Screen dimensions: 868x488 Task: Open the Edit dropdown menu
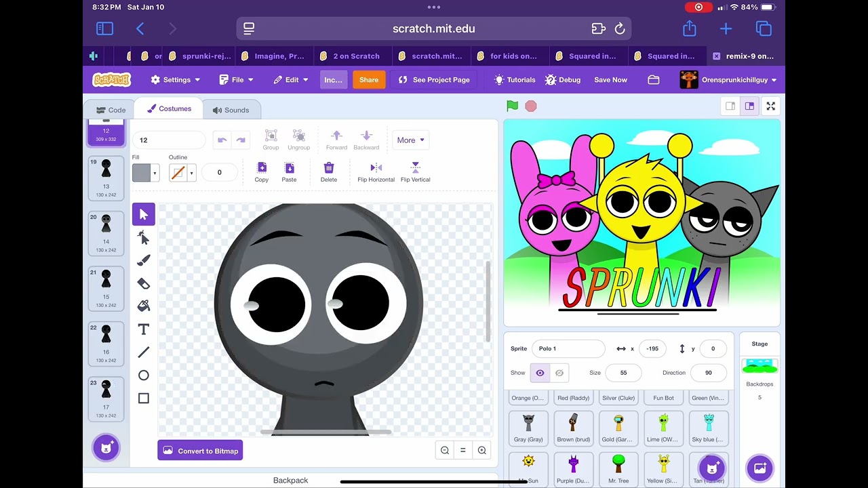coord(291,80)
